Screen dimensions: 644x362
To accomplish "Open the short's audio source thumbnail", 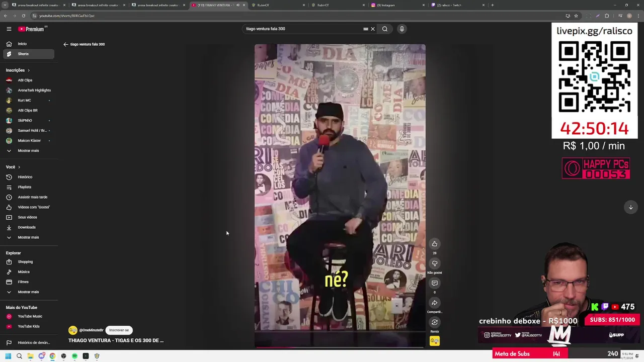I will tap(435, 341).
